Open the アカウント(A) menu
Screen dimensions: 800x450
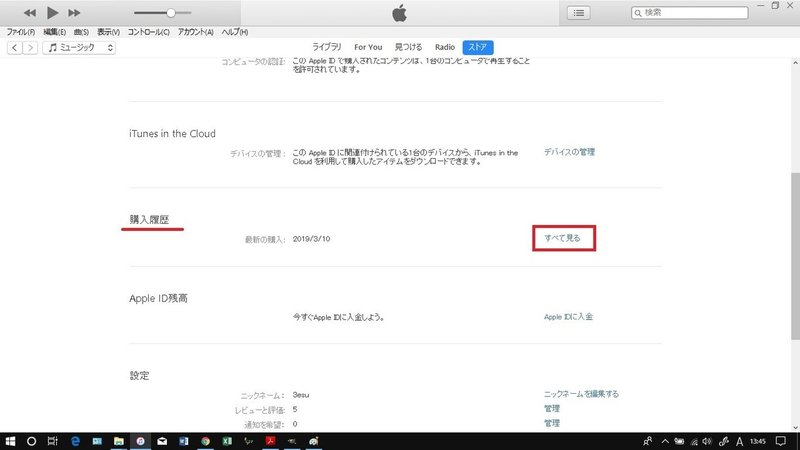tap(195, 32)
